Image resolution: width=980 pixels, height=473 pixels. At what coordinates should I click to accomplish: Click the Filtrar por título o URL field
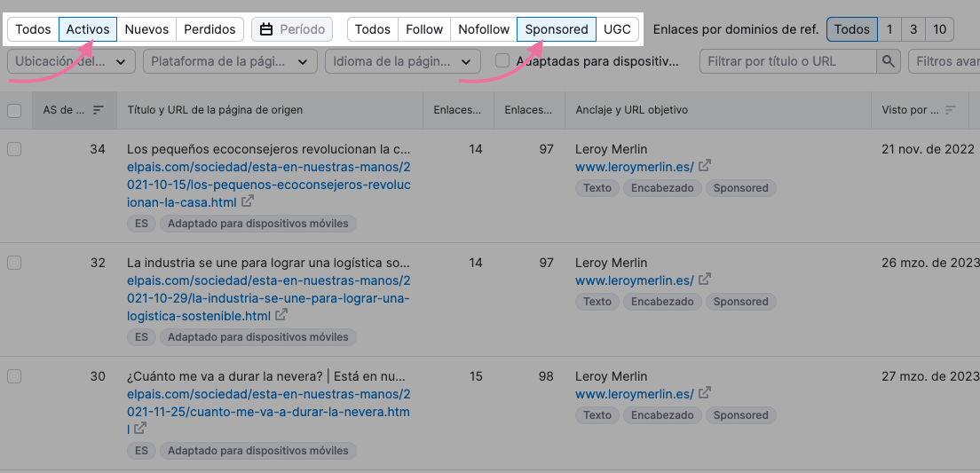tap(786, 61)
